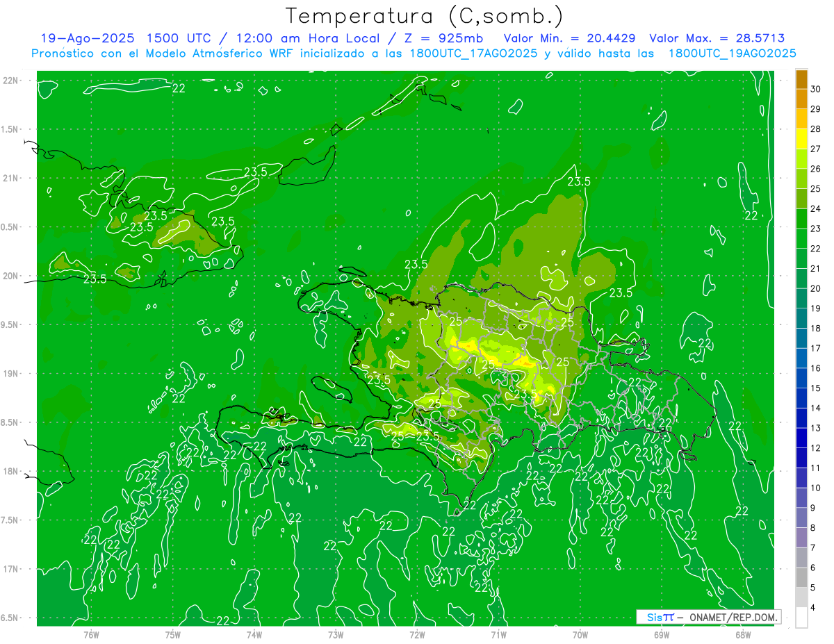Click the 72W longitude axis label
This screenshot has height=644, width=834.
pos(417,635)
